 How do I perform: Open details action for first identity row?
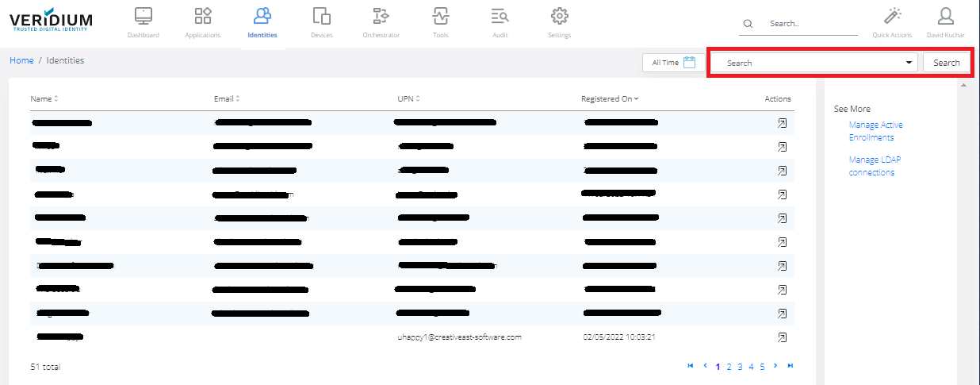coord(782,123)
